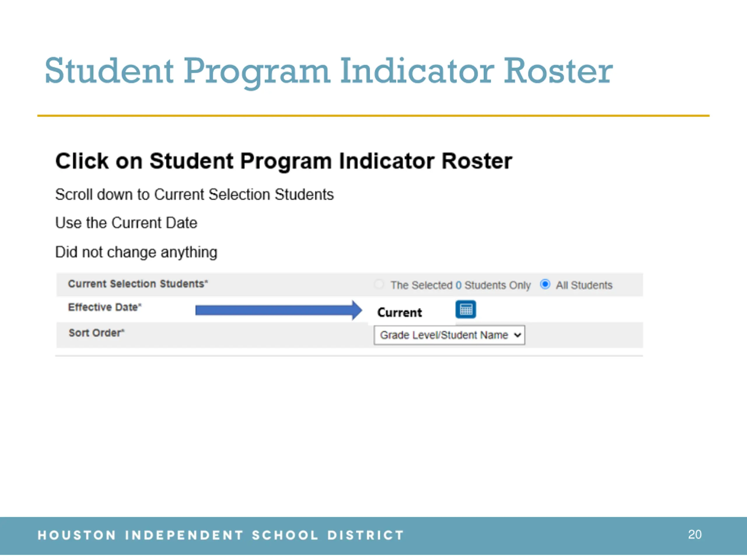The image size is (747, 560).
Task: Select the All Students radio button
Action: tap(545, 284)
